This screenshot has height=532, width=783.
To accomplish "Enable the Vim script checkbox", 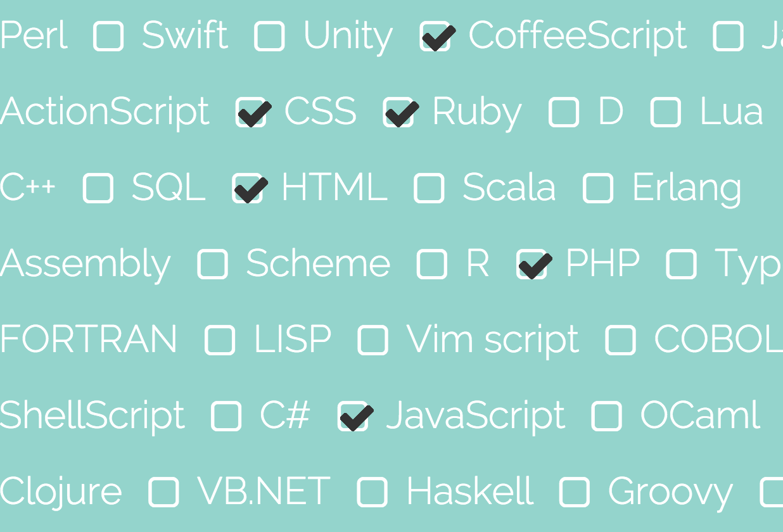I will point(373,340).
